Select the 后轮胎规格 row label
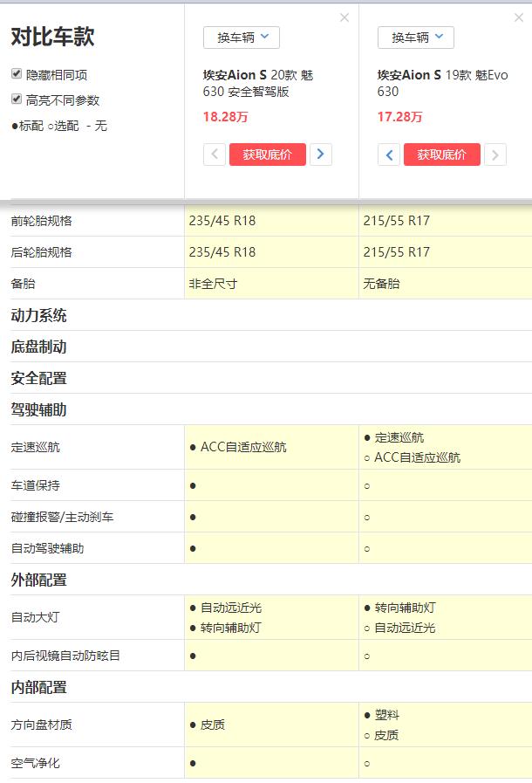532x783 pixels. (x=41, y=252)
